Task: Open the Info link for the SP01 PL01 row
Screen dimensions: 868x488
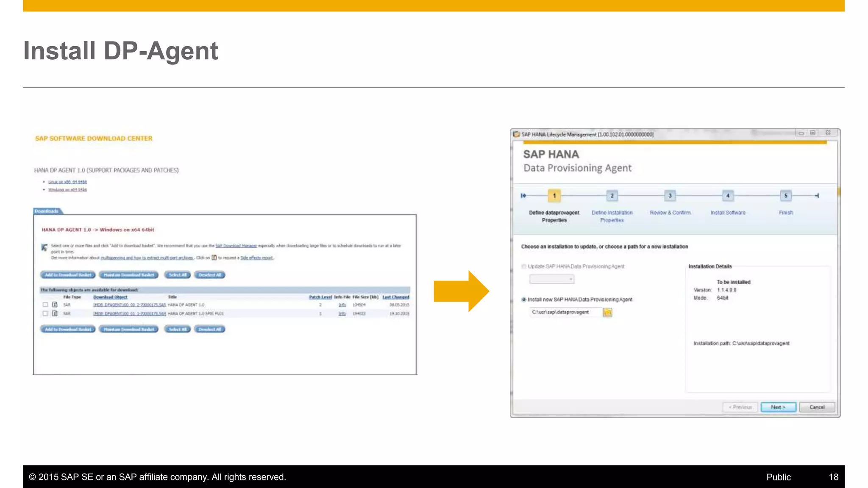Action: pos(342,313)
